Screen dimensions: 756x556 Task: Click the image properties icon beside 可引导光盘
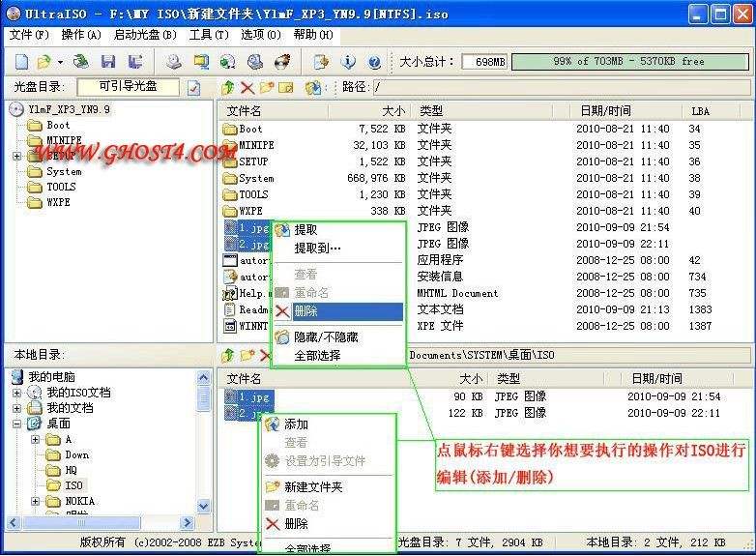coord(193,88)
